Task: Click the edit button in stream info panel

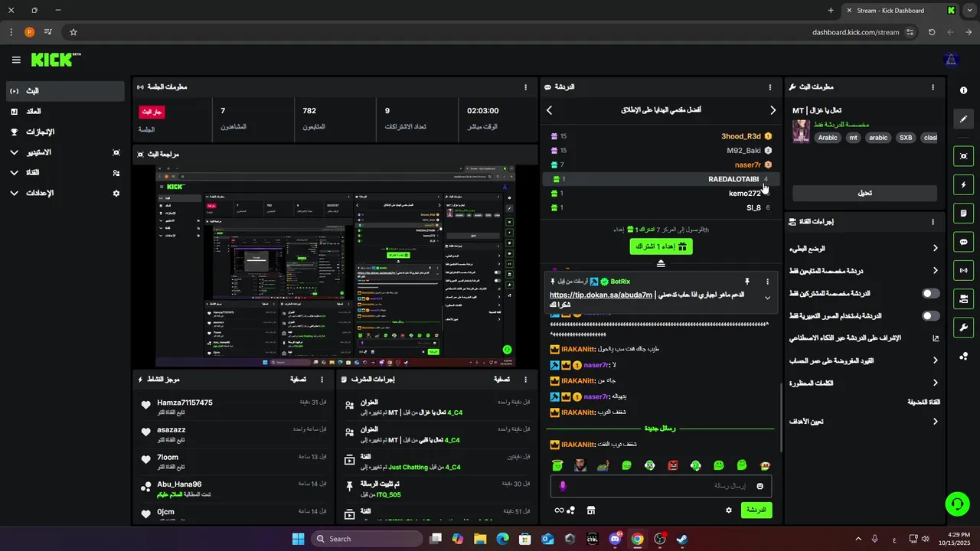Action: (864, 193)
